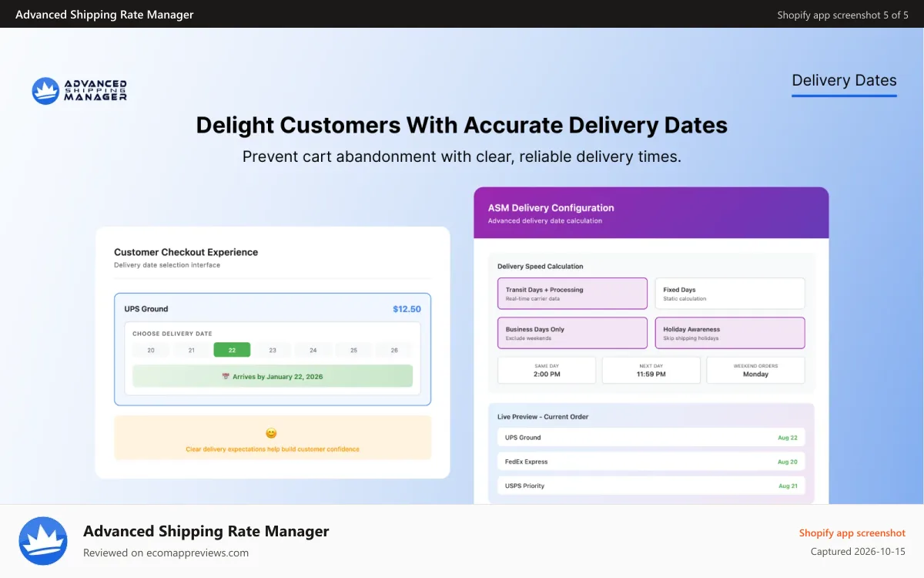Toggle the Holiday Awareness option
Screen dimensions: 924x578
pos(730,333)
